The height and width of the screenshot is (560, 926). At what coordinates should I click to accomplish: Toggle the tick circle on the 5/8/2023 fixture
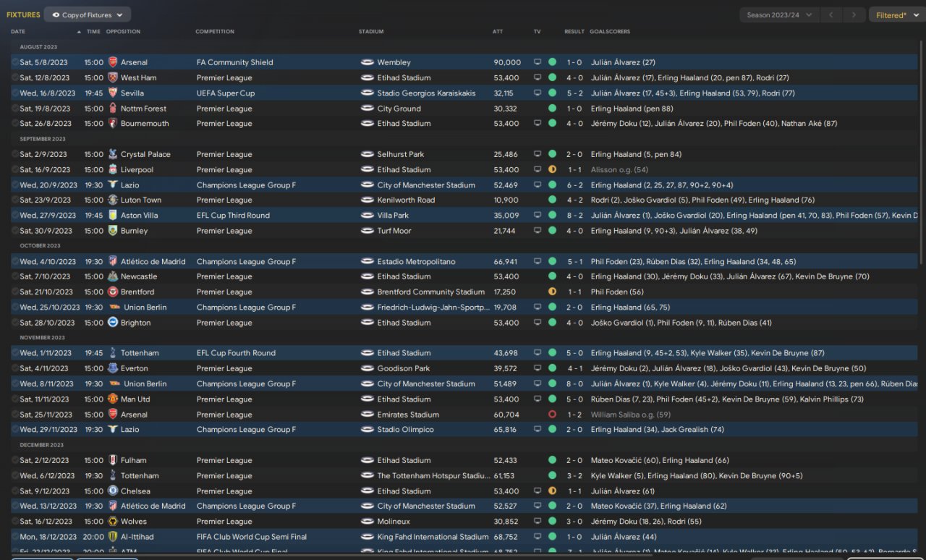(x=15, y=62)
